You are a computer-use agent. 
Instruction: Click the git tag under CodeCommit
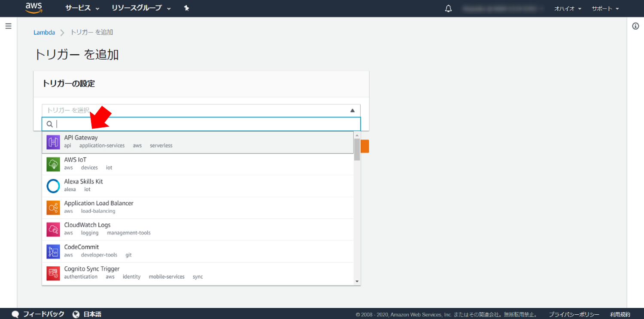coord(128,255)
